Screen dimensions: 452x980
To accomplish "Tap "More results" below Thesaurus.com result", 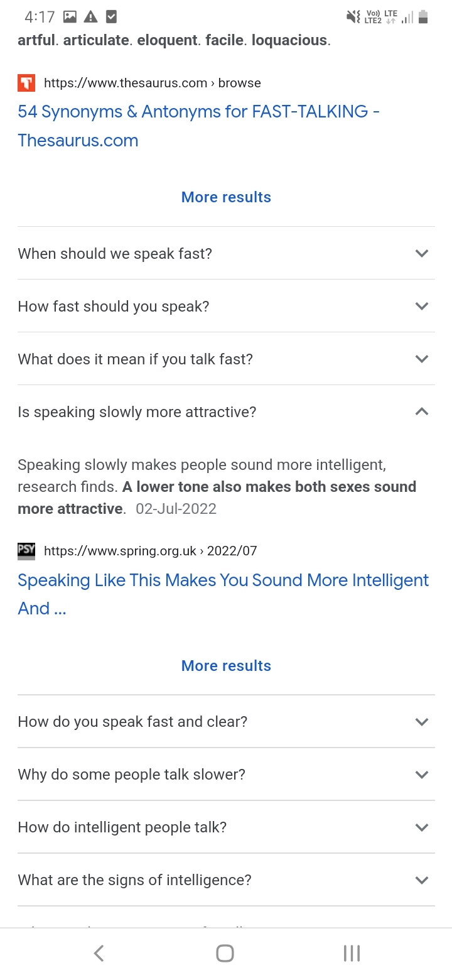I will click(x=226, y=197).
